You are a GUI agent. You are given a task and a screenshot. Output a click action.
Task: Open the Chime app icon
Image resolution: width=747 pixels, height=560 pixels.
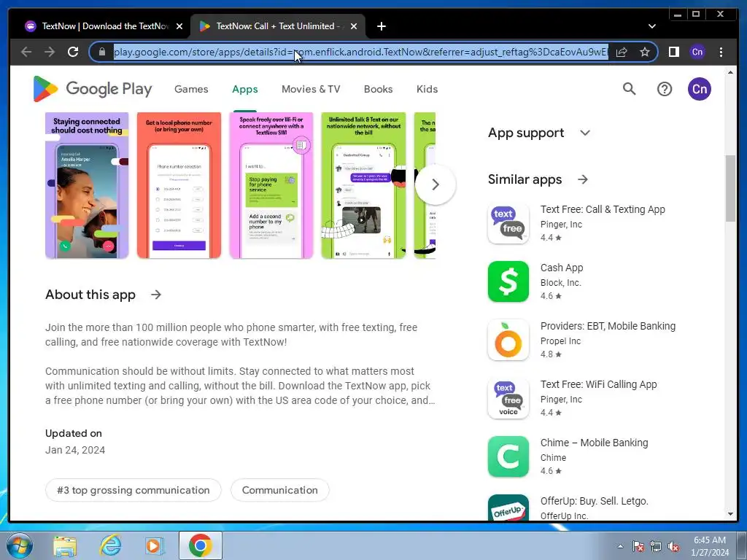click(508, 456)
